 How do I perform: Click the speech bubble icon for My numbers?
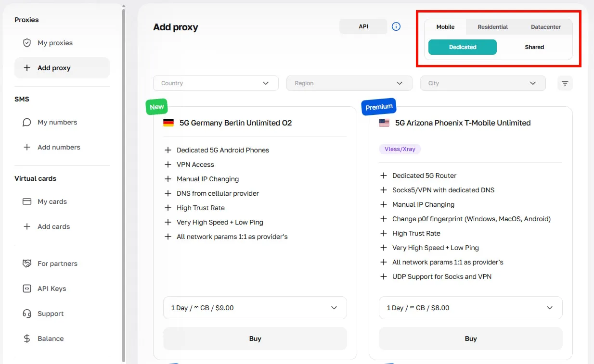pyautogui.click(x=27, y=122)
